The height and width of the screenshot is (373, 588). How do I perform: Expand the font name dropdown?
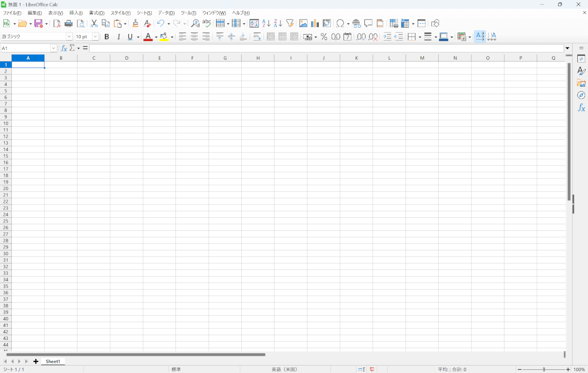(69, 37)
